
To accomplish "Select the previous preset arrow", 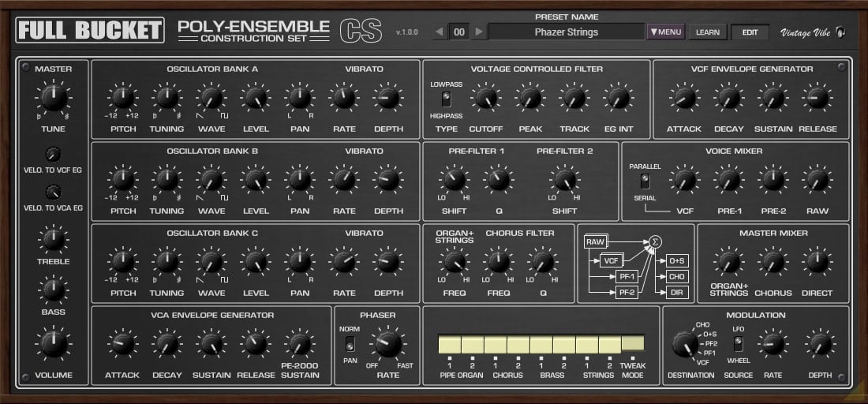I will (x=440, y=32).
